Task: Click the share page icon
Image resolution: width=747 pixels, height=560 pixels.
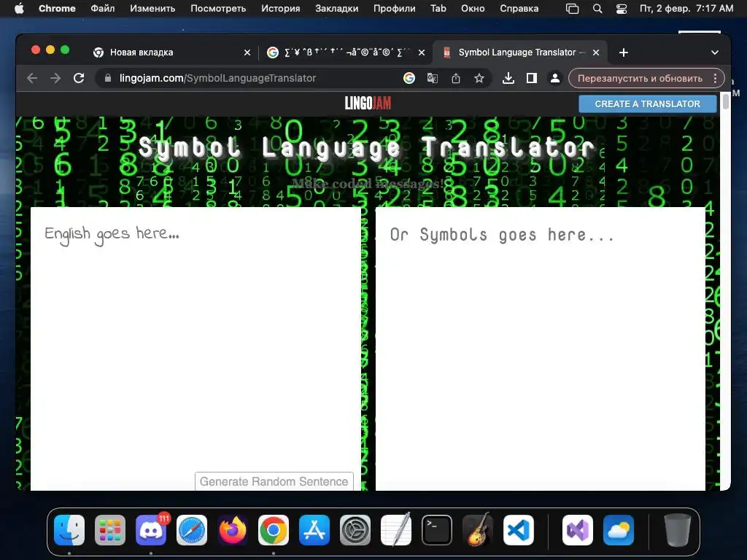Action: [x=455, y=78]
